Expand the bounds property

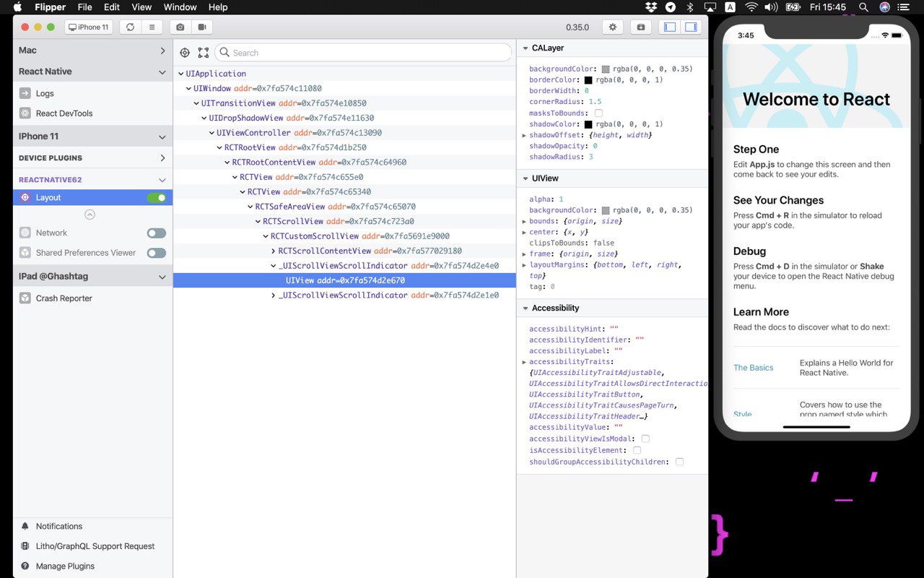tap(525, 221)
